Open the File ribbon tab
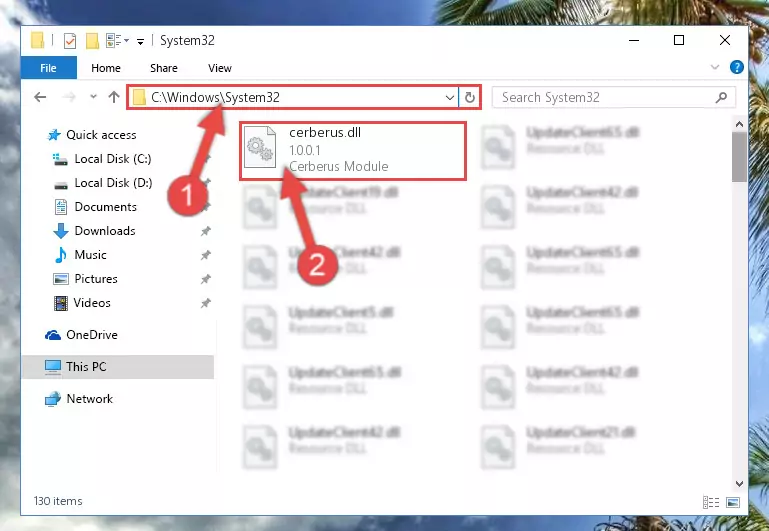This screenshot has height=531, width=769. pos(48,68)
